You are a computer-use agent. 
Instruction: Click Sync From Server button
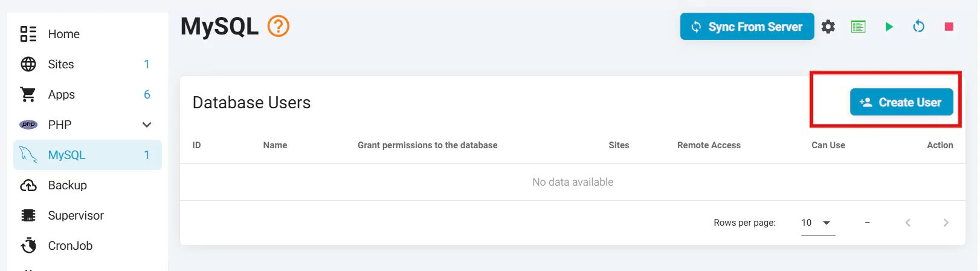[747, 27]
